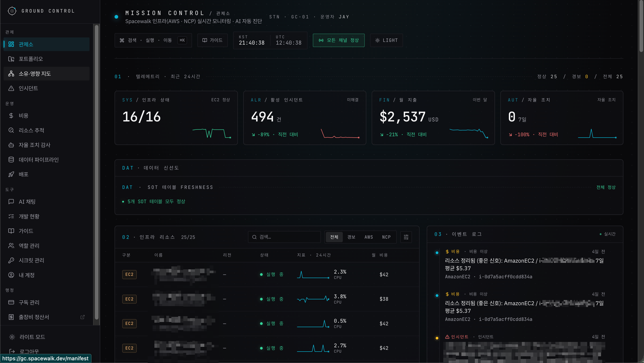This screenshot has height=363, width=644.
Task: Open the 시크릿 관리 key icon
Action: (11, 260)
